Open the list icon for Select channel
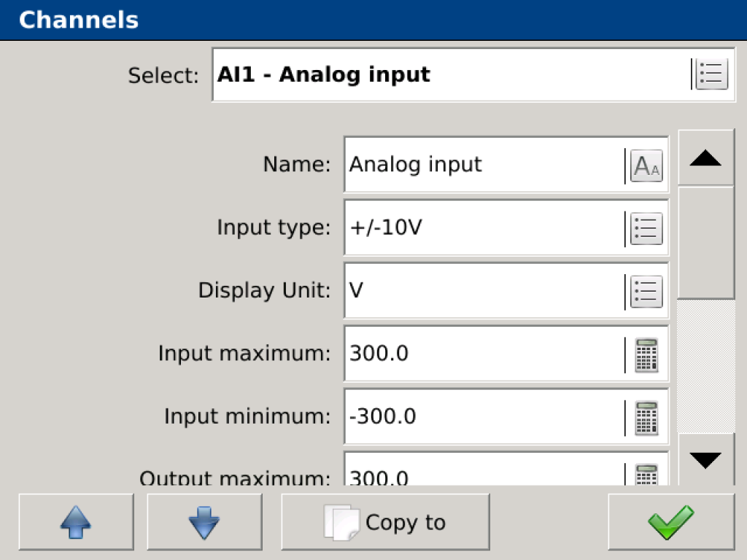This screenshot has width=747, height=560. 711,75
